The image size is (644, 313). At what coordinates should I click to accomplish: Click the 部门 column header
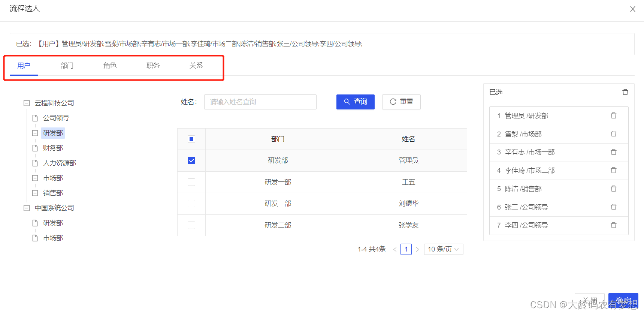(278, 139)
